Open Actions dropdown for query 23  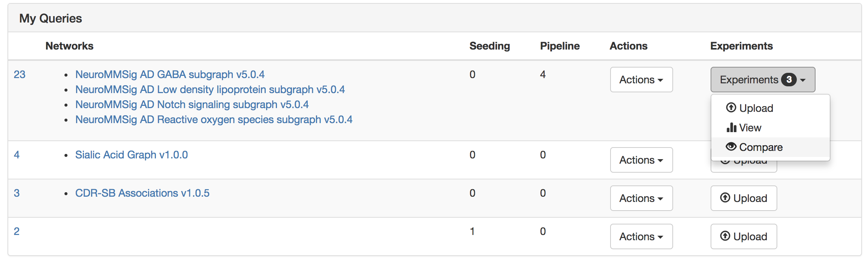(x=641, y=80)
